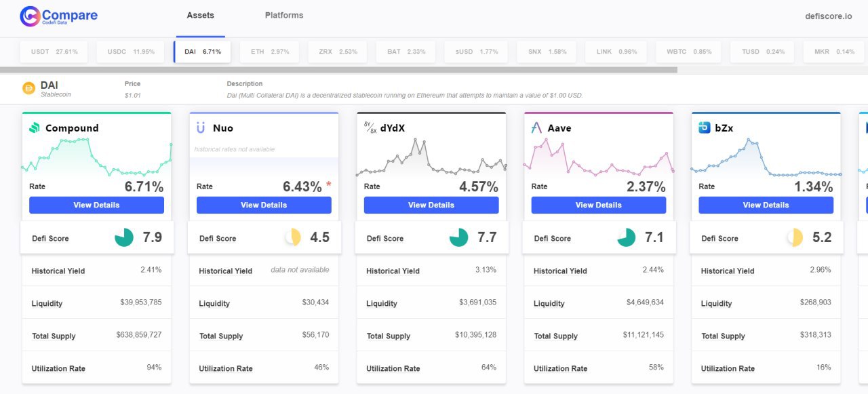Click the asset list horizontal scrollbar
This screenshot has height=394, width=868.
[x=338, y=70]
